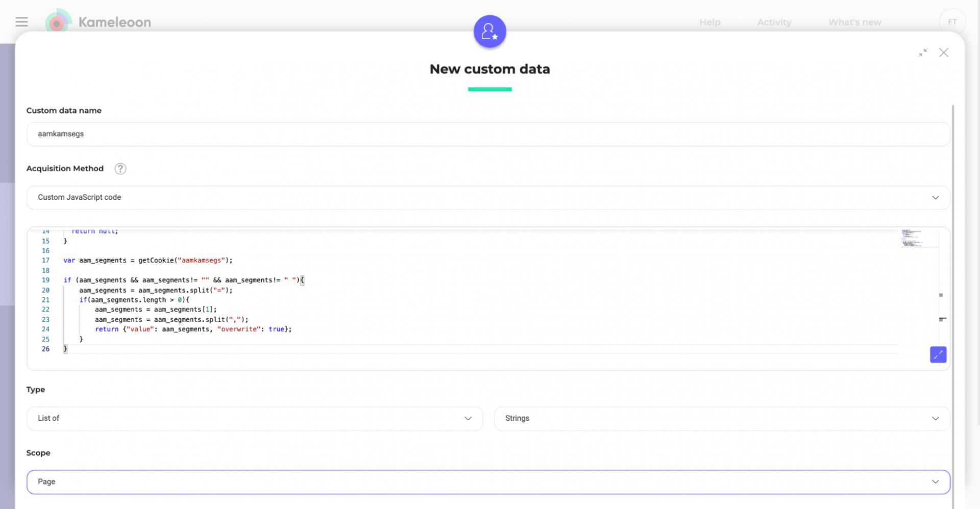Expand the Scope dropdown set to Page

click(487, 482)
